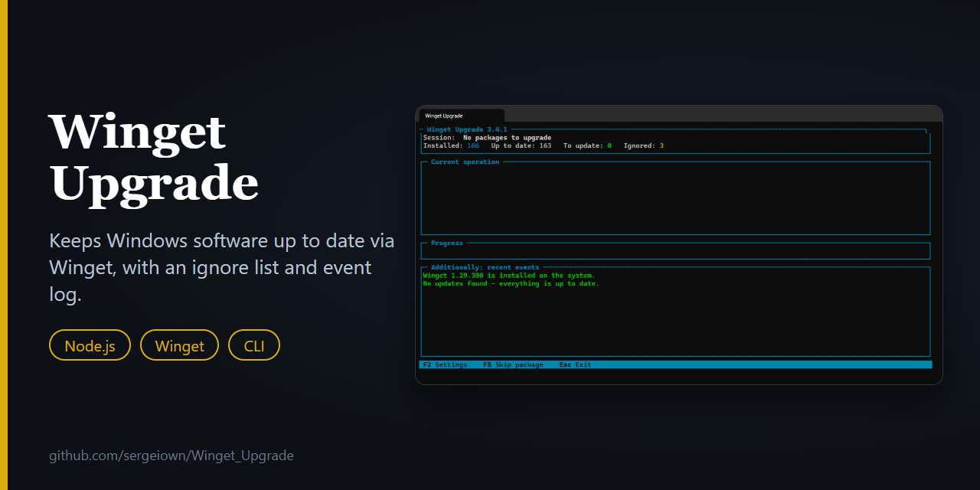Screen dimensions: 980x490
Task: Click the "Winget 1.29.380 is installed" log line
Action: (509, 276)
